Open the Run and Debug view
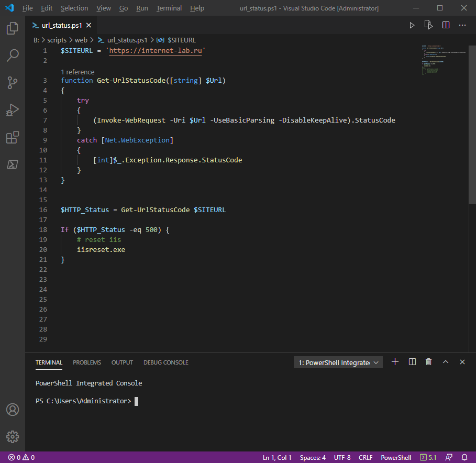 pos(13,110)
